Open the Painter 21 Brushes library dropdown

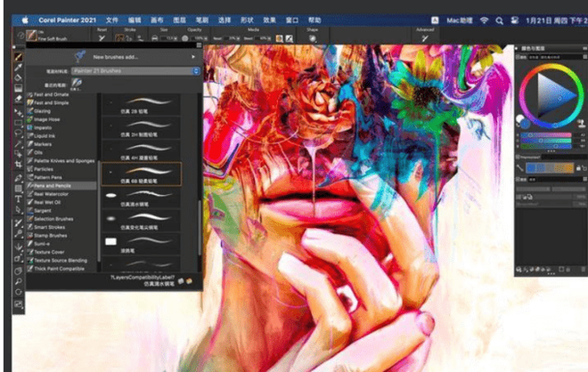(135, 71)
